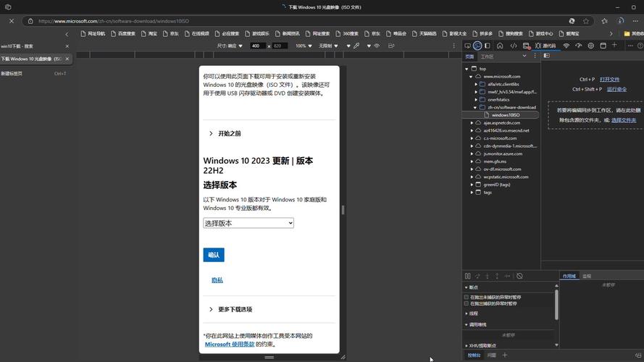Screen dimensions: 644x362
Task: Collapse the top tree node
Action: (467, 69)
